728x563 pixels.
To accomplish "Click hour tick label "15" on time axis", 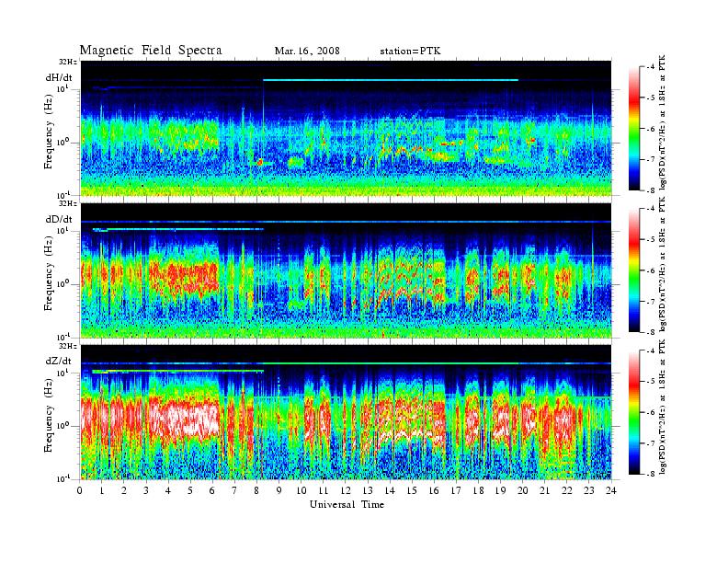I will [412, 491].
